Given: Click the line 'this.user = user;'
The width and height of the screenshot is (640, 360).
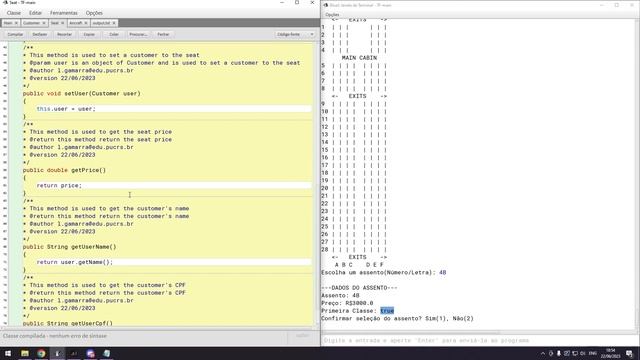Looking at the screenshot, I should [x=66, y=109].
